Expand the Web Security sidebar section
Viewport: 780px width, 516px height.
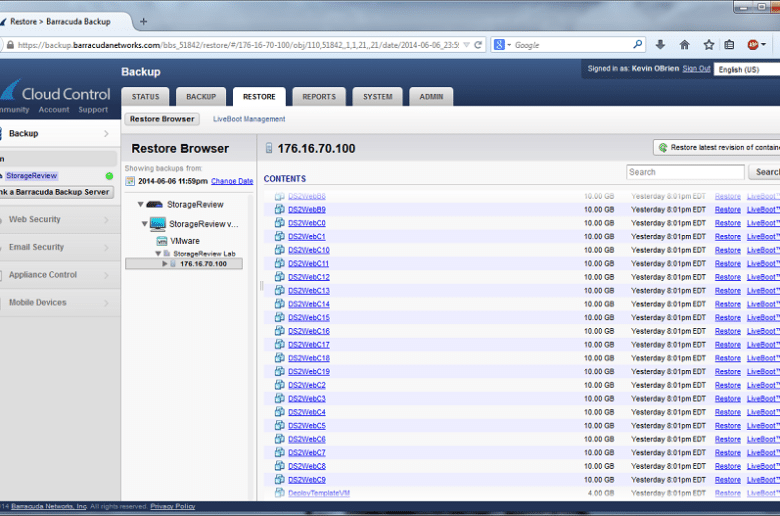pyautogui.click(x=106, y=219)
